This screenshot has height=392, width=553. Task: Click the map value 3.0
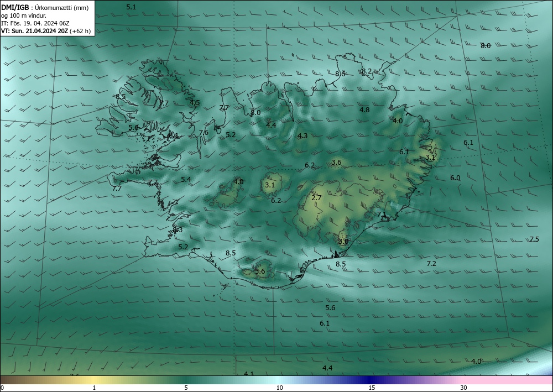(343, 242)
